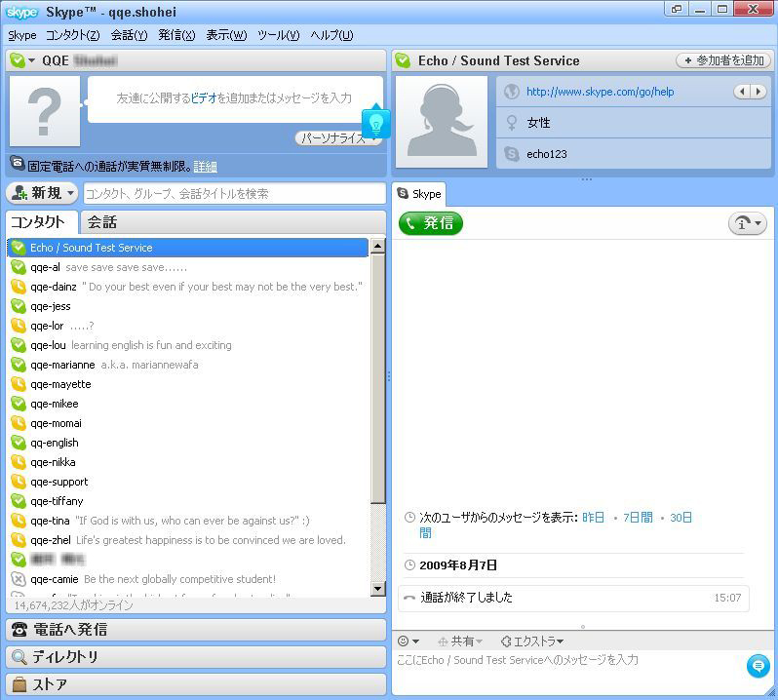Select contact qqe-jess
Image resolution: width=778 pixels, height=700 pixels.
(187, 306)
